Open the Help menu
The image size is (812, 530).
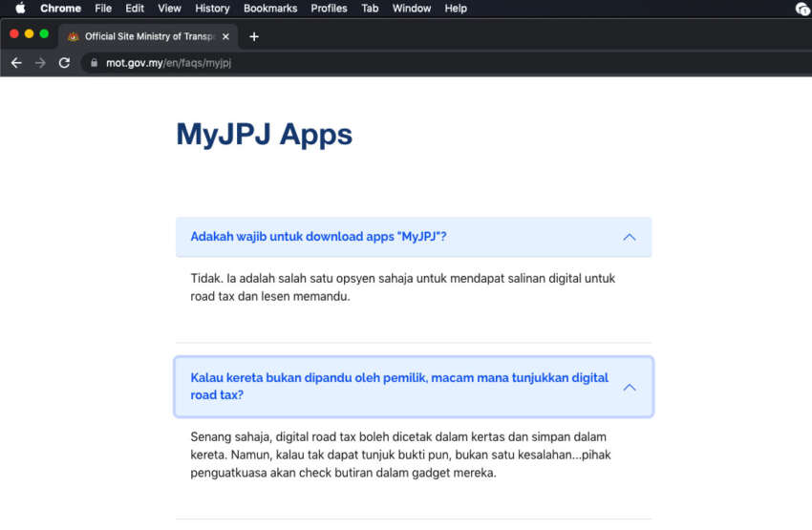(456, 9)
